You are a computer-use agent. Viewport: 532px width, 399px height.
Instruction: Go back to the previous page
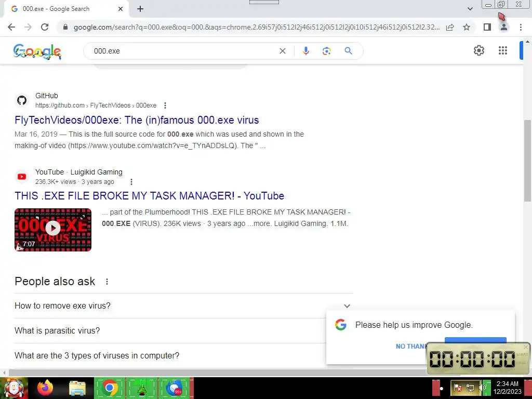click(11, 27)
